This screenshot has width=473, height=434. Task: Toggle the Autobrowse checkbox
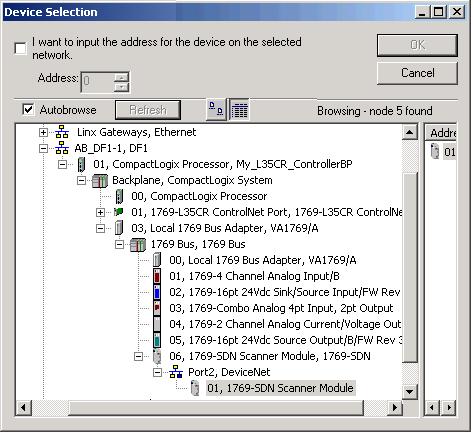[28, 109]
